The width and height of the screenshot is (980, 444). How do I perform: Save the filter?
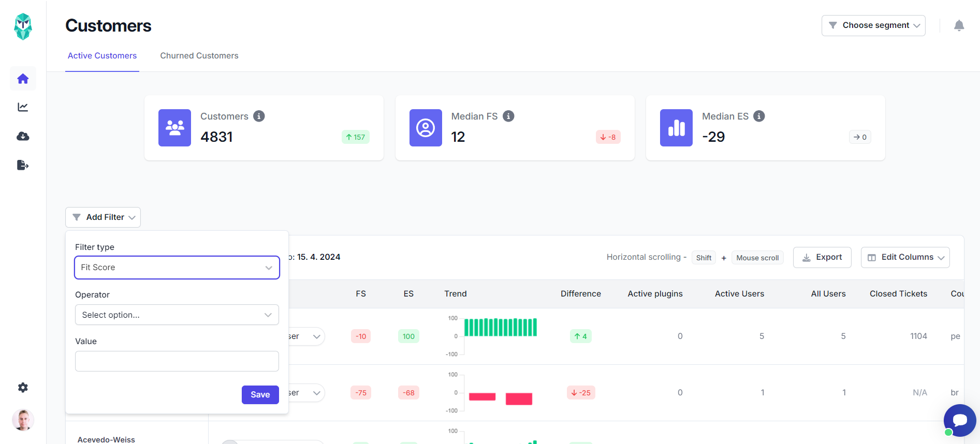260,395
